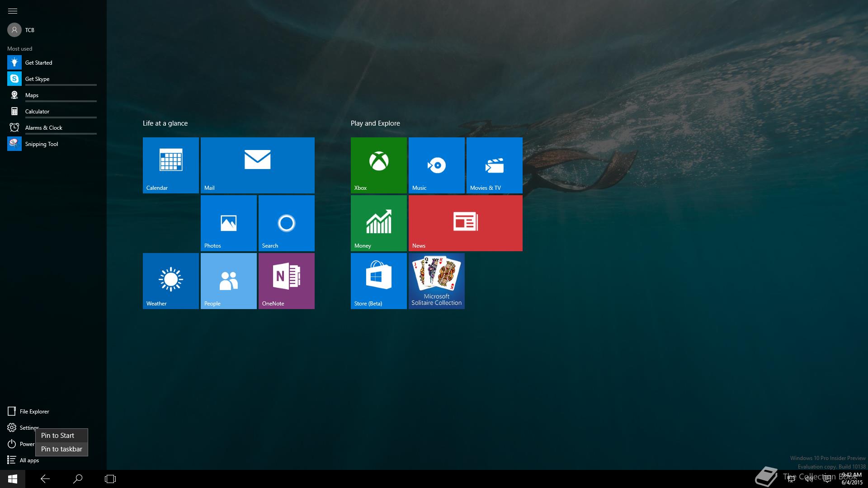This screenshot has height=488, width=868.
Task: Click the network icon in system tray
Action: tap(791, 479)
